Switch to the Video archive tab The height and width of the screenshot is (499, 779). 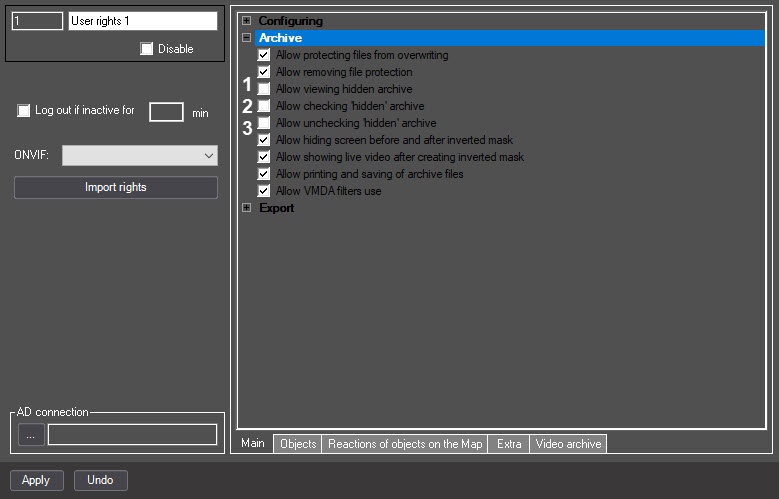tap(568, 444)
